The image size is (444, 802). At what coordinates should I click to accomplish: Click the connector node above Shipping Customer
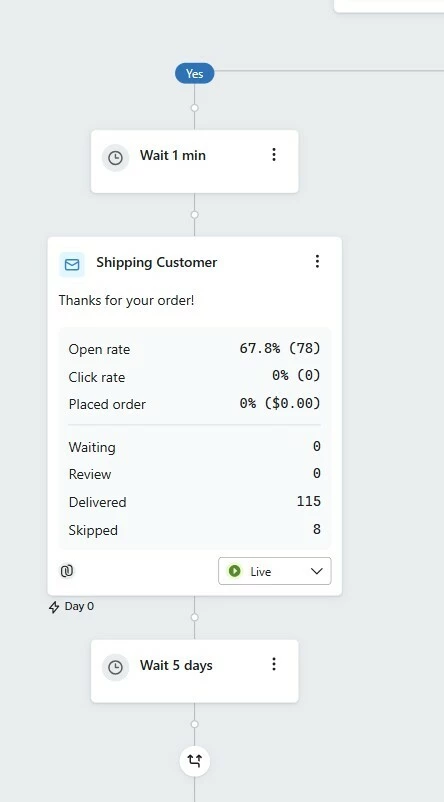tap(194, 215)
